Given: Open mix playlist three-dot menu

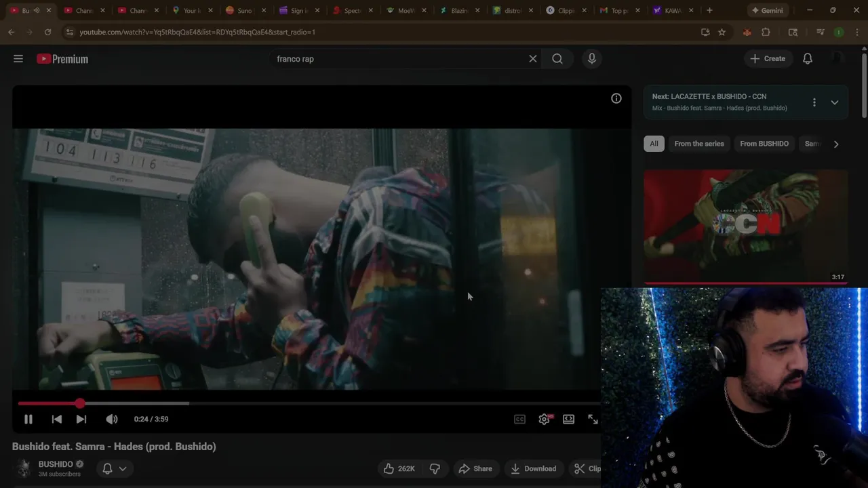Looking at the screenshot, I should click(x=814, y=102).
